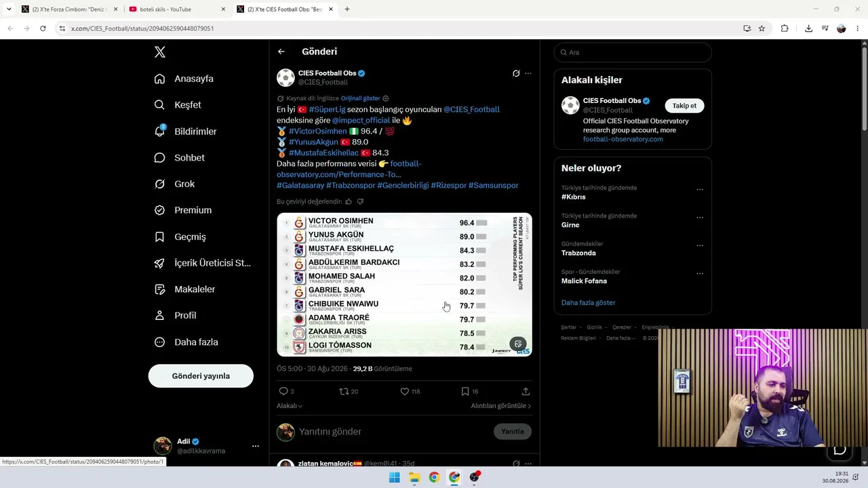This screenshot has width=868, height=488.
Task: Click Daha fazla göster under trends
Action: coord(589,302)
